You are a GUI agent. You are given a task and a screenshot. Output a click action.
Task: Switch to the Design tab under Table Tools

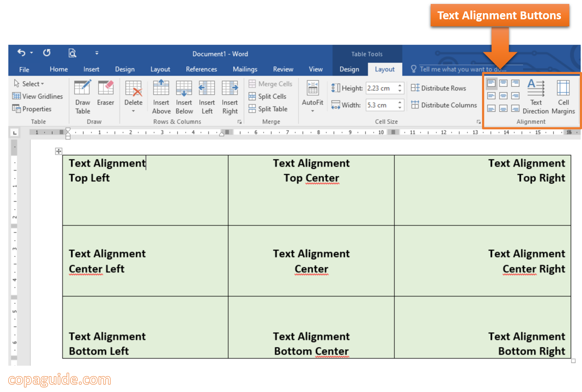(350, 69)
